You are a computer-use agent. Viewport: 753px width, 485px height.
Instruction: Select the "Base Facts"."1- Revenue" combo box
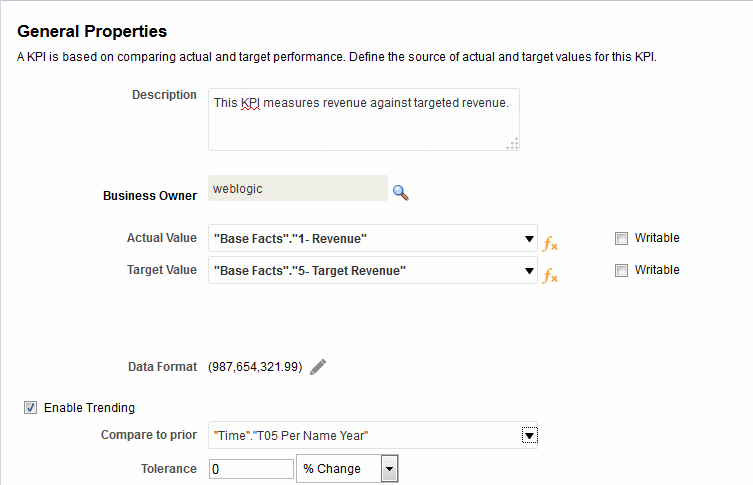click(x=373, y=238)
